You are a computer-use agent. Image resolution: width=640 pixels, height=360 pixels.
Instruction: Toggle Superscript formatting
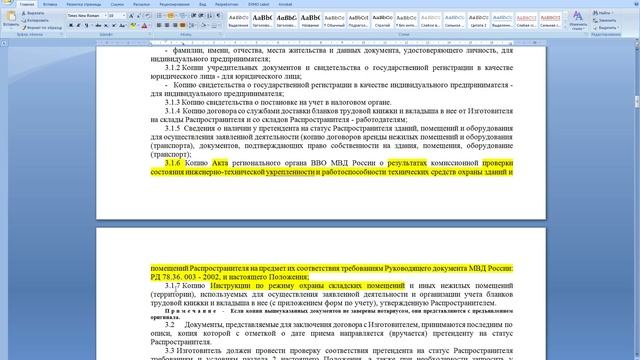click(x=114, y=25)
